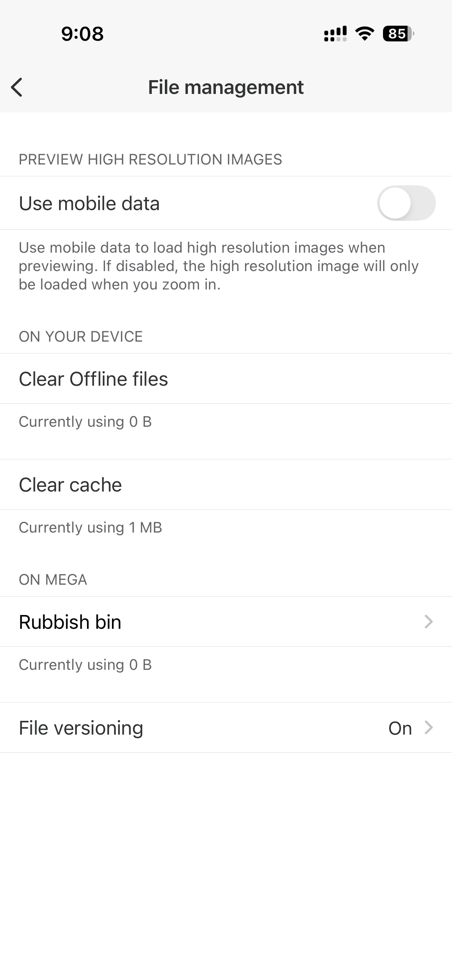Clear Offline files
Screen dimensions: 452x980
click(x=94, y=379)
